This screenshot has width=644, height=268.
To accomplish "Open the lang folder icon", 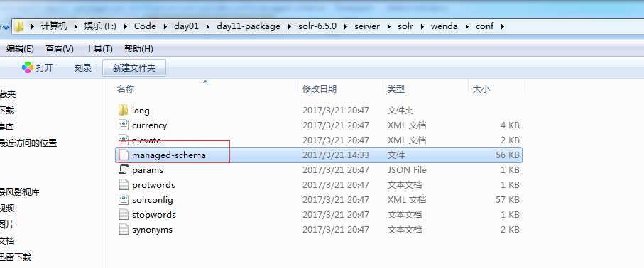I will click(124, 111).
